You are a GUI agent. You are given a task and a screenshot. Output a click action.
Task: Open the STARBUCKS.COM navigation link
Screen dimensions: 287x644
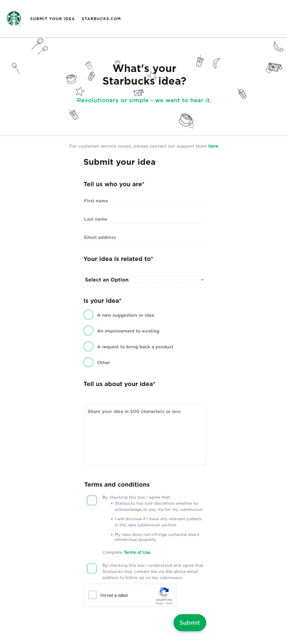[101, 19]
